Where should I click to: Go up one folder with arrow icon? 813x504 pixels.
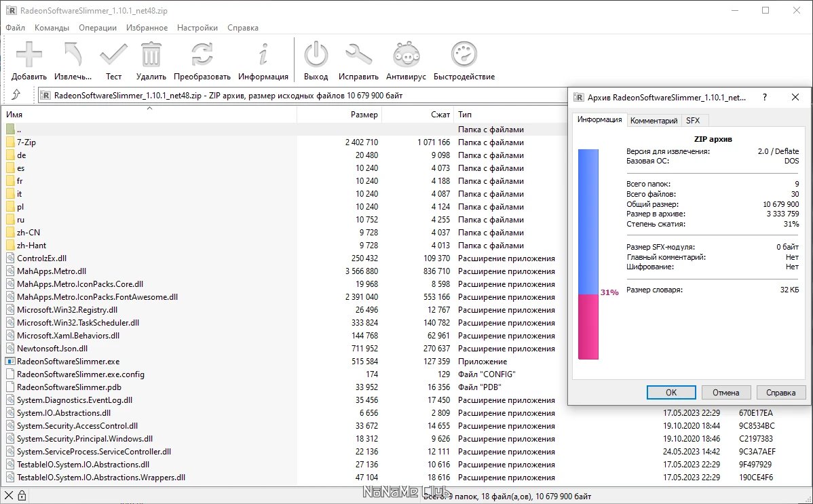[16, 95]
